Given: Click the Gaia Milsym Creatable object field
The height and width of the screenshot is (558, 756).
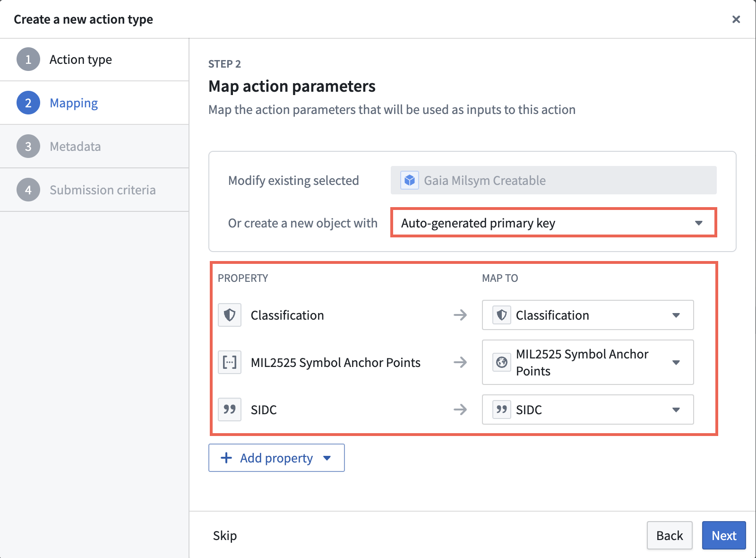Looking at the screenshot, I should [553, 180].
